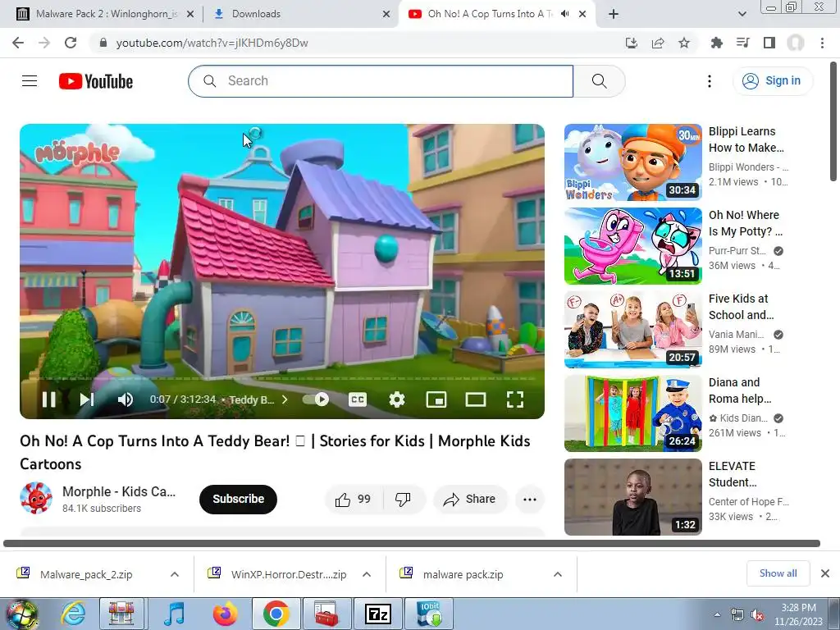The height and width of the screenshot is (630, 840).
Task: Go to YouTube home via logo
Action: pyautogui.click(x=96, y=81)
